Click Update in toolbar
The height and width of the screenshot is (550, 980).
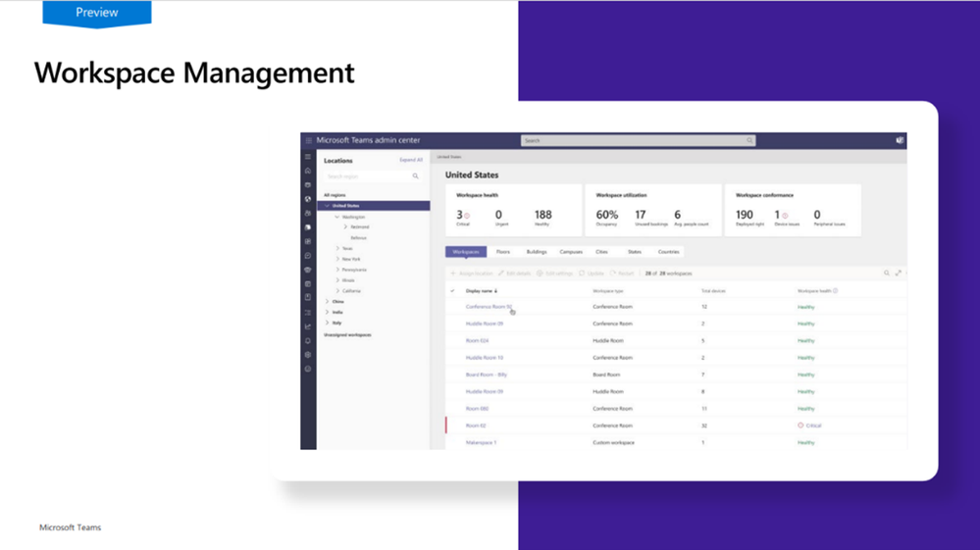592,274
